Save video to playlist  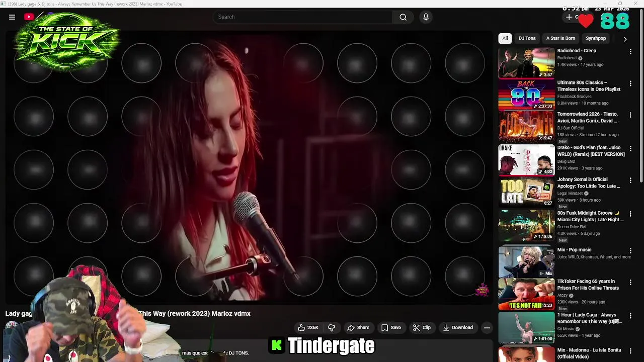pyautogui.click(x=391, y=328)
